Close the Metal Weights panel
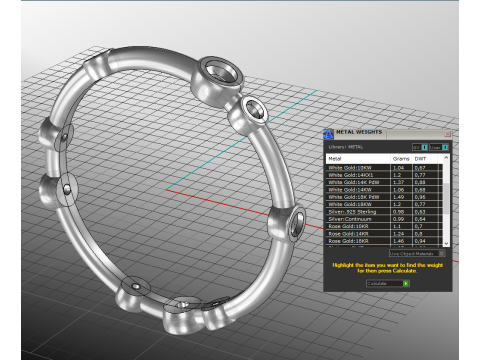 447,134
